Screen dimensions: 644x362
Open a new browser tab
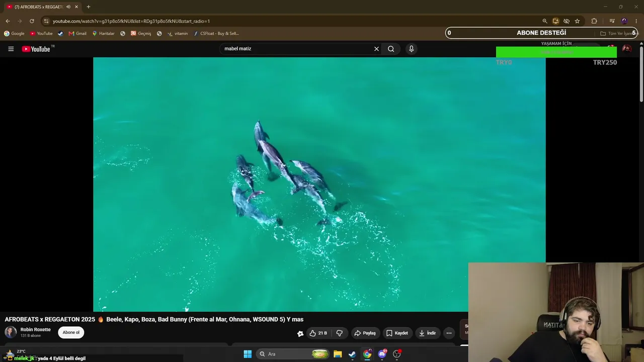[x=88, y=7]
